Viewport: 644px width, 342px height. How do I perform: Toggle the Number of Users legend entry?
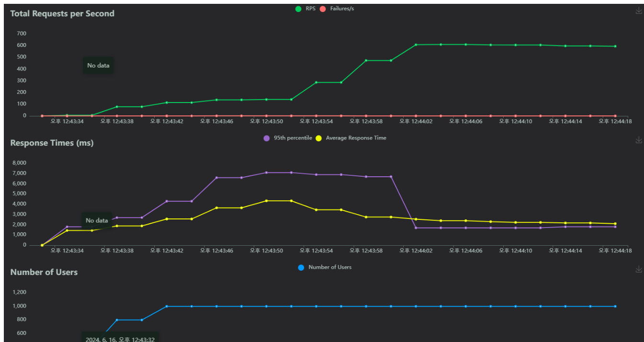click(325, 267)
